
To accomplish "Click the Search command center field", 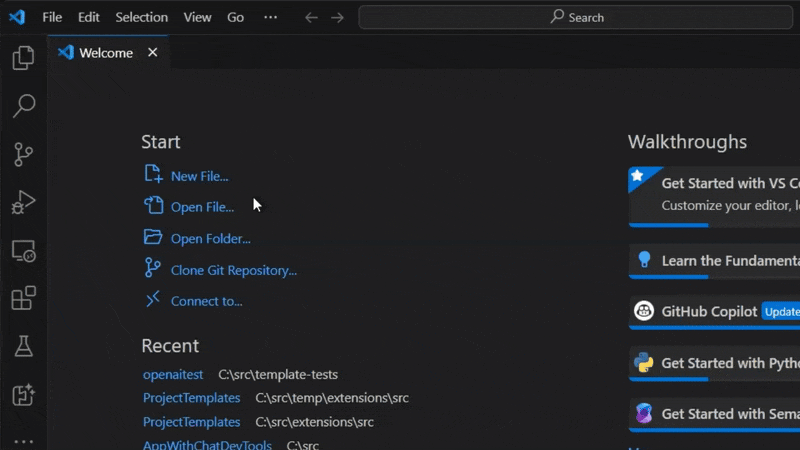I will 578,17.
